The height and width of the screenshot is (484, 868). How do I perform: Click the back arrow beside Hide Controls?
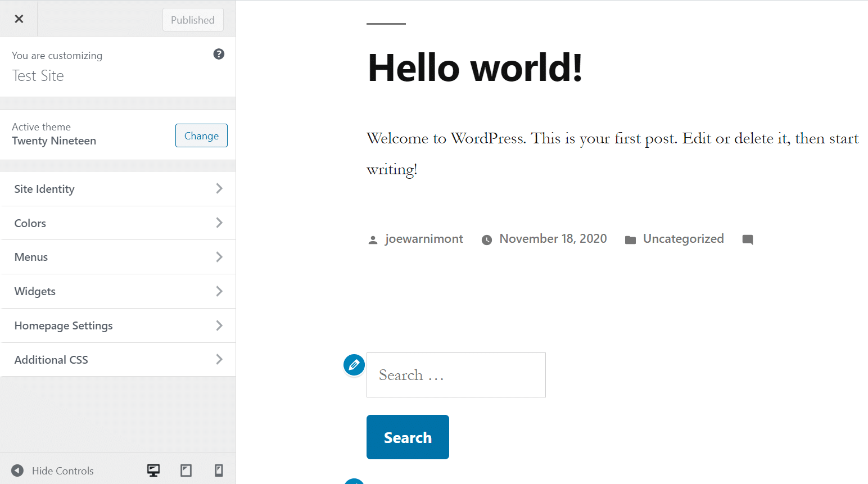click(17, 471)
